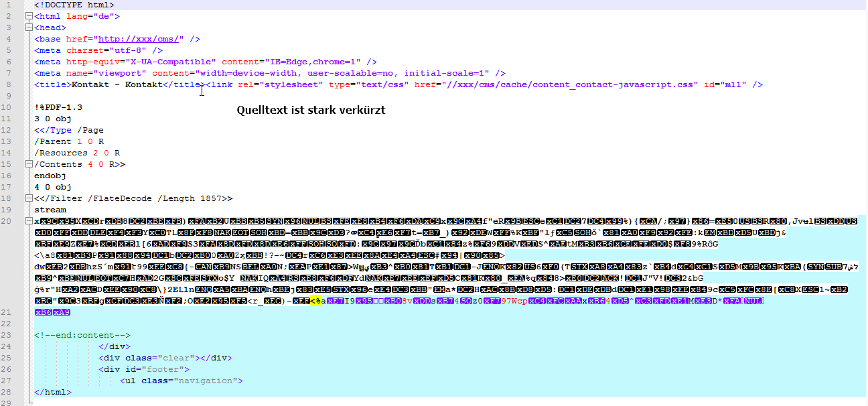Place cursor in the DOCTYPE html line
This screenshot has height=406, width=868.
point(74,5)
